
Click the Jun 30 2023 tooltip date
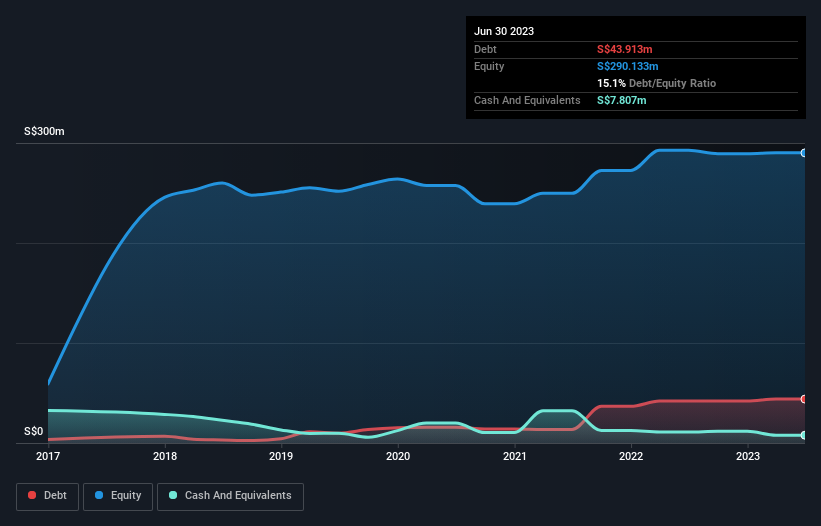[x=504, y=31]
